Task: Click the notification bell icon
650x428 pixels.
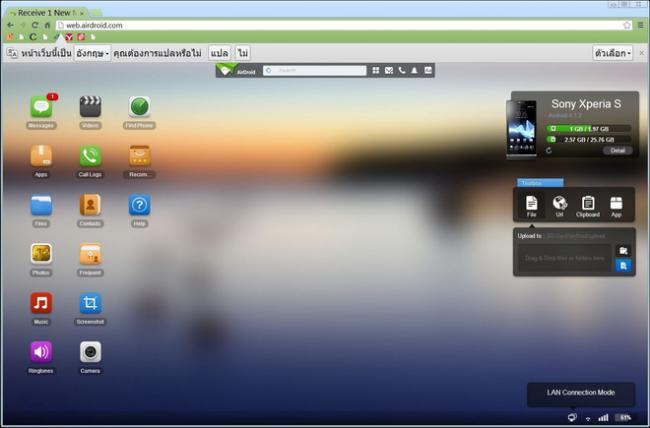Action: tap(414, 71)
